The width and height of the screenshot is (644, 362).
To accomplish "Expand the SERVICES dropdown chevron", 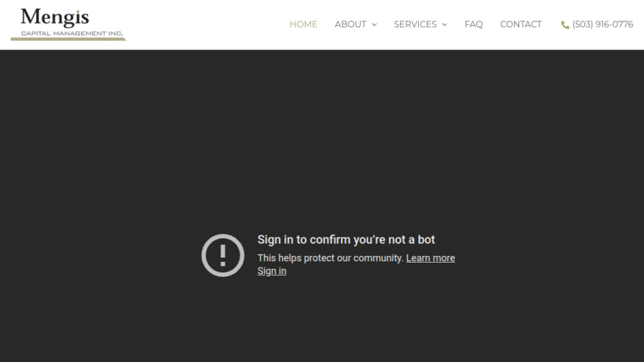I will coord(444,24).
